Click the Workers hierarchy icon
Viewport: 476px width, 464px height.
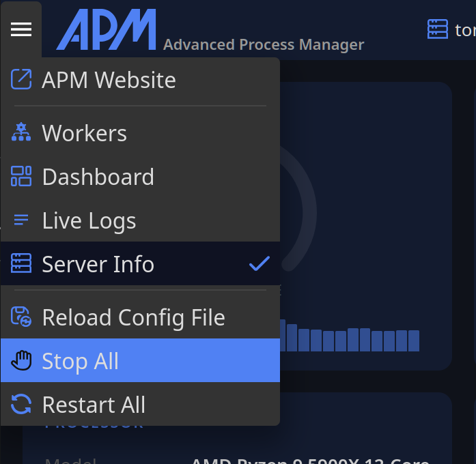tap(21, 133)
